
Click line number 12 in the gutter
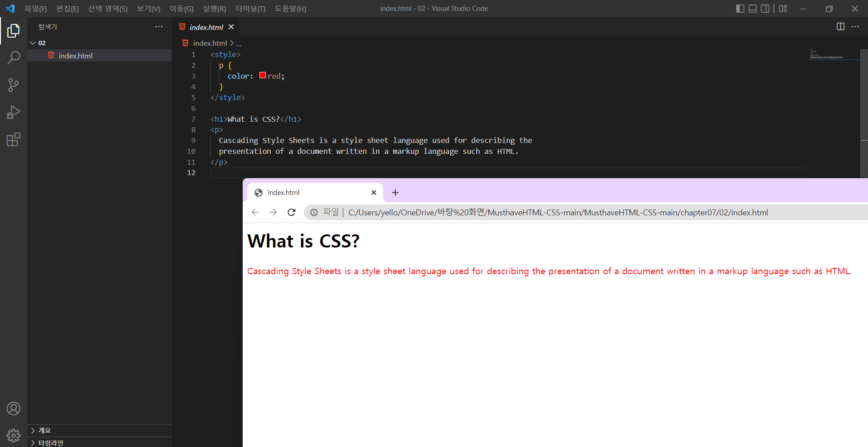(x=191, y=173)
